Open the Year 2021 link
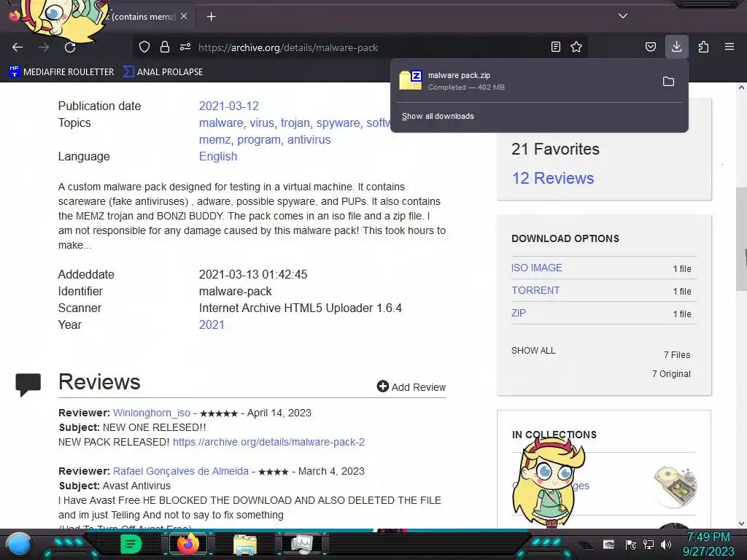 [212, 324]
